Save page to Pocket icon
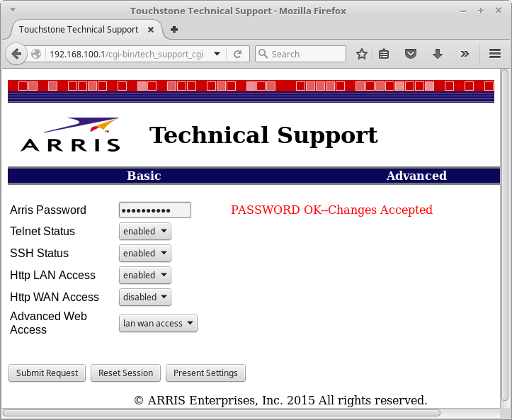 [x=411, y=54]
